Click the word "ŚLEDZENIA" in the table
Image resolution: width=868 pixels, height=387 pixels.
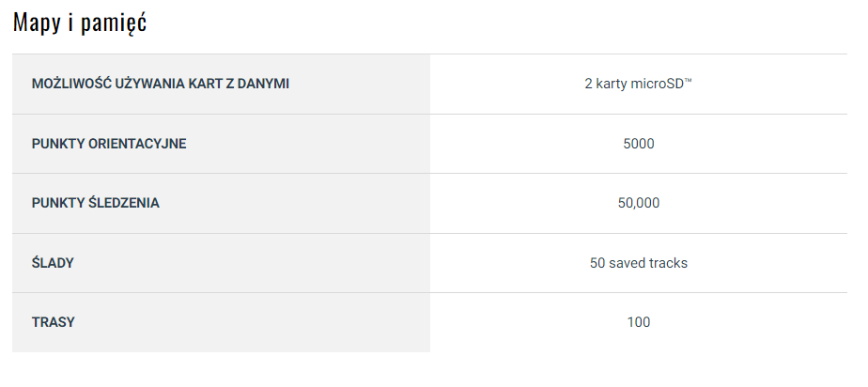pyautogui.click(x=123, y=203)
